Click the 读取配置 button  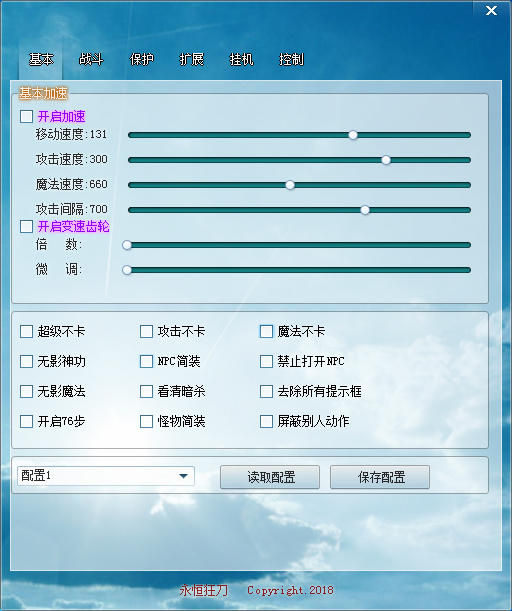pos(270,477)
